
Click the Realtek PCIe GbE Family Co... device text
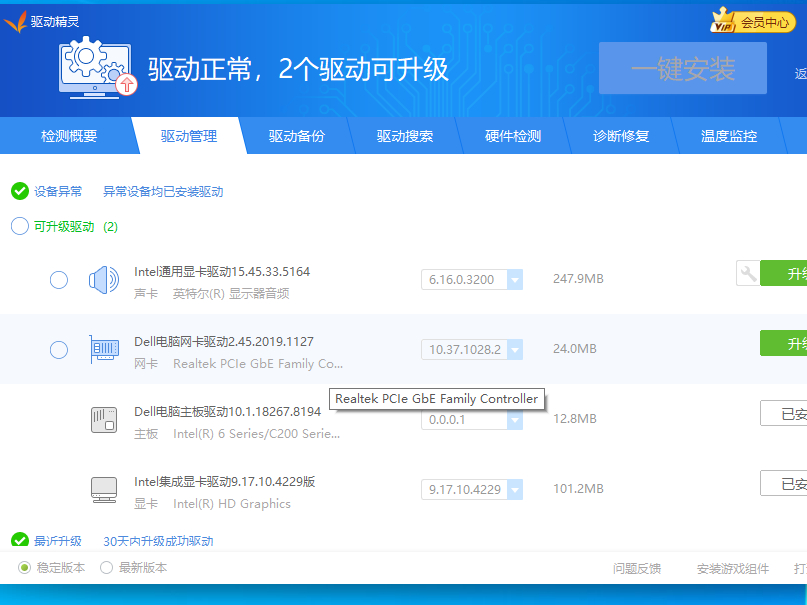(x=258, y=364)
